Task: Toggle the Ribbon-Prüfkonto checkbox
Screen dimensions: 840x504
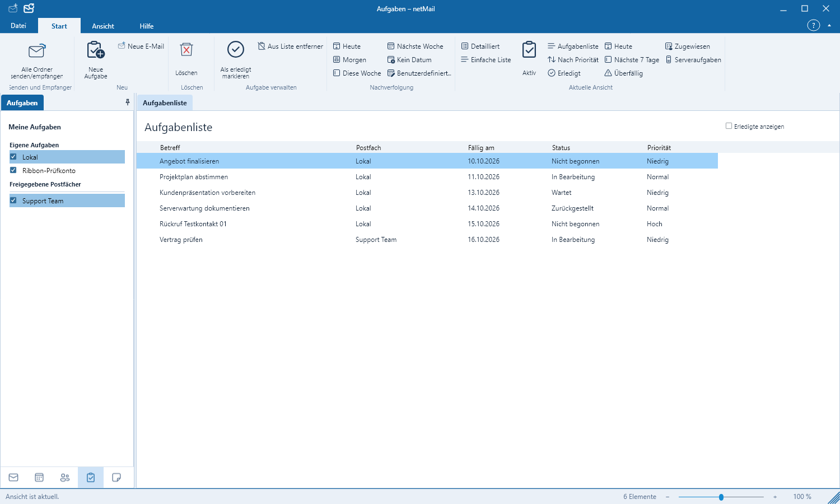Action: coord(13,170)
